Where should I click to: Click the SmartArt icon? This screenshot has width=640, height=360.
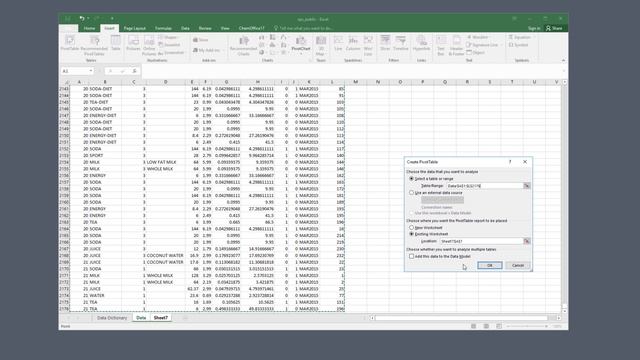coord(170,45)
